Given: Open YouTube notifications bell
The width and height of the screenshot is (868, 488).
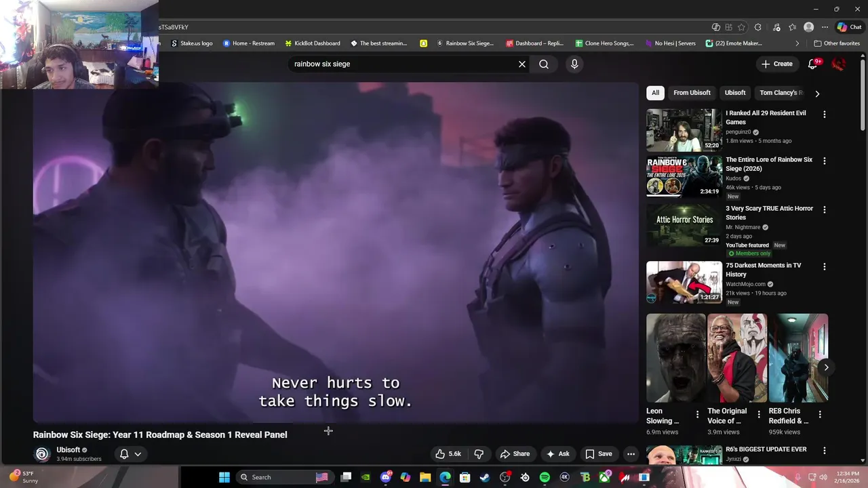Looking at the screenshot, I should (813, 64).
